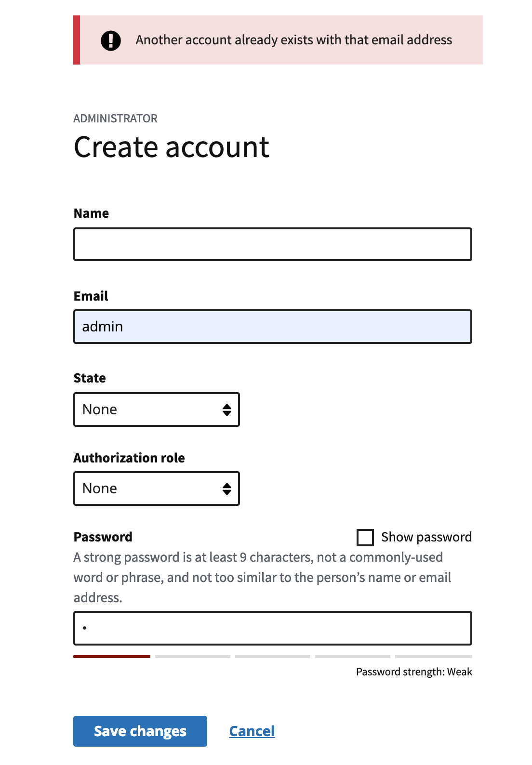
Task: Click the error alert exclamation icon
Action: coord(110,40)
